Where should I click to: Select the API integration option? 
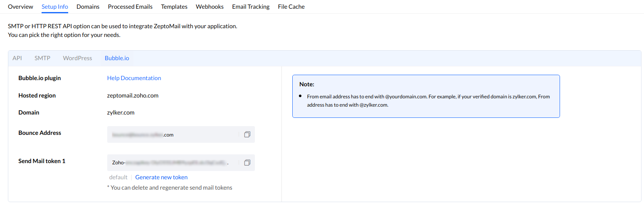[17, 58]
